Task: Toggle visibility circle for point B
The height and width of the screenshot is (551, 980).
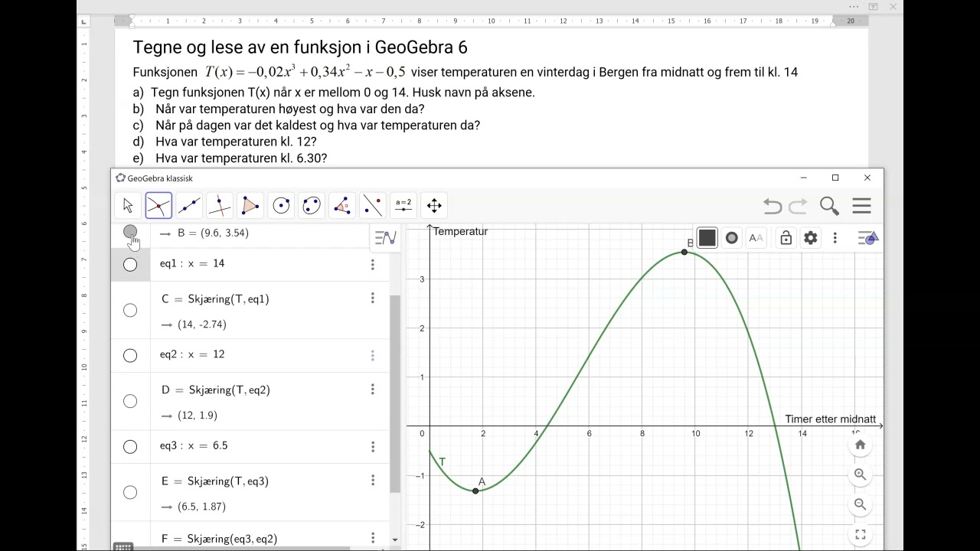Action: click(x=130, y=231)
